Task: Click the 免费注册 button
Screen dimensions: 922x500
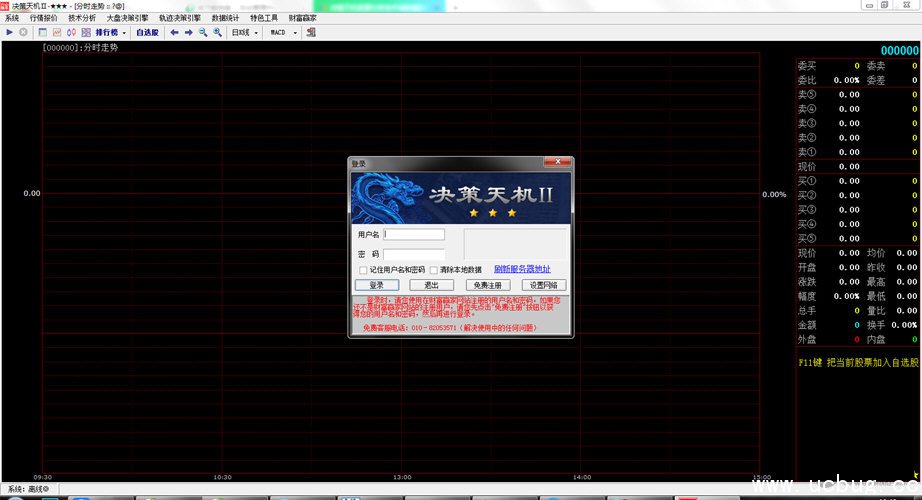Action: pos(487,285)
